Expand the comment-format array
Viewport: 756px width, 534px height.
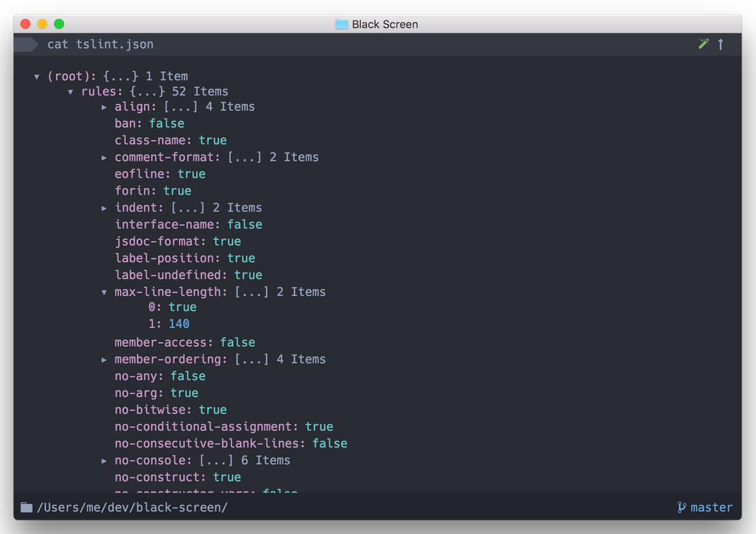[104, 158]
